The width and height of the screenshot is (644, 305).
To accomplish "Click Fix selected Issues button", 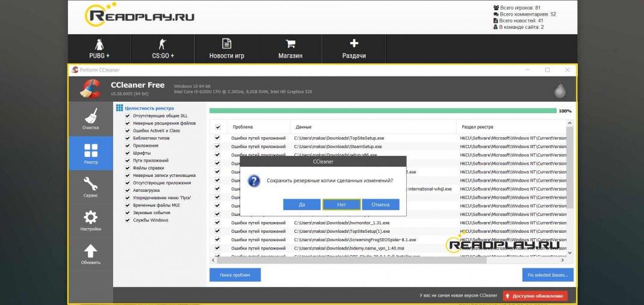I will (548, 275).
